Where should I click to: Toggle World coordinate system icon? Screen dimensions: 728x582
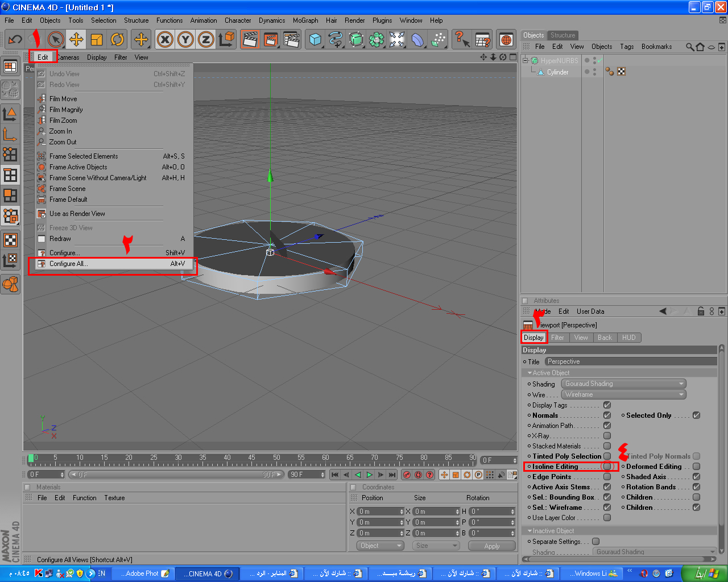point(226,39)
